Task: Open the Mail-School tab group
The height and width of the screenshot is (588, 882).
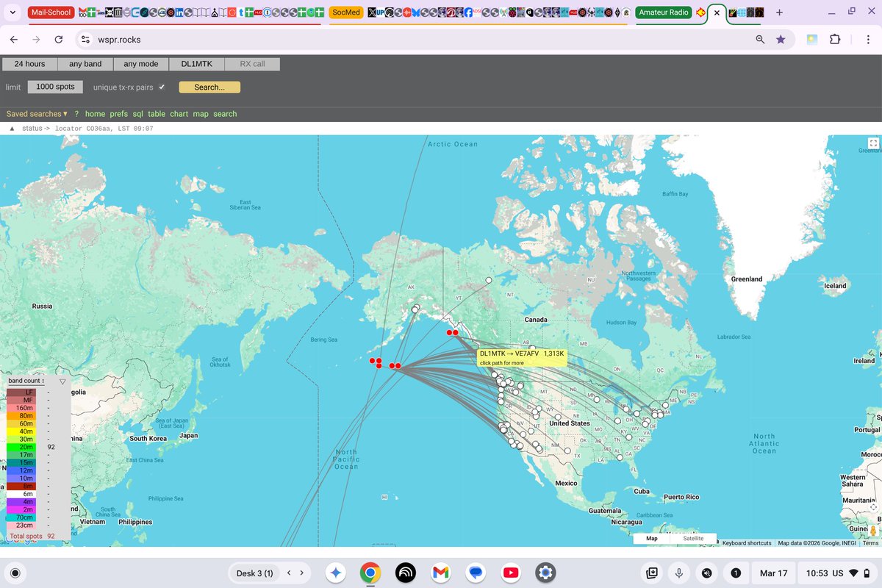Action: 51,12
